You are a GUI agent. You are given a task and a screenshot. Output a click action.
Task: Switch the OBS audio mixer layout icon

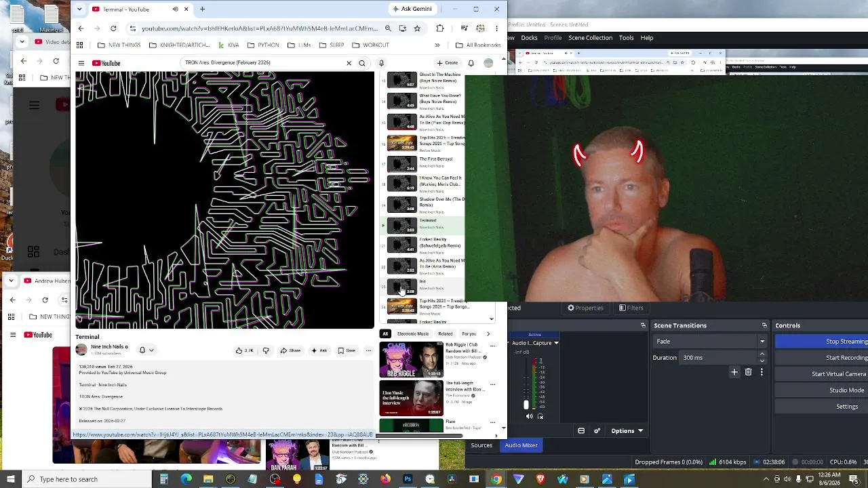click(581, 431)
